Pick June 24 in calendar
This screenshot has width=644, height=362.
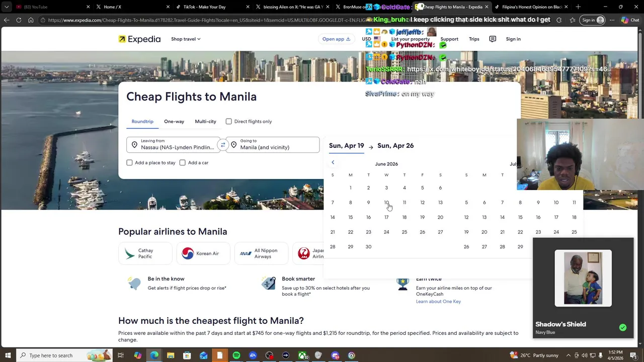click(x=386, y=232)
